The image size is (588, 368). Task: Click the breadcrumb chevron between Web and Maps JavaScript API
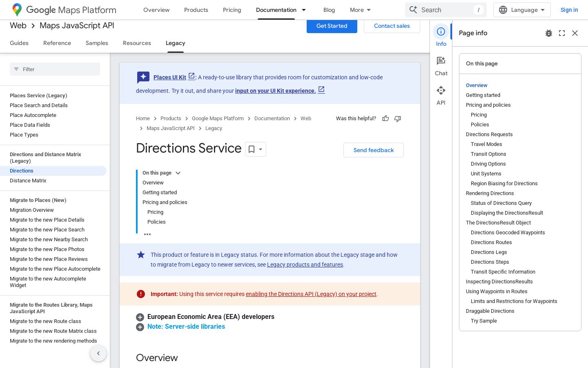click(x=33, y=26)
